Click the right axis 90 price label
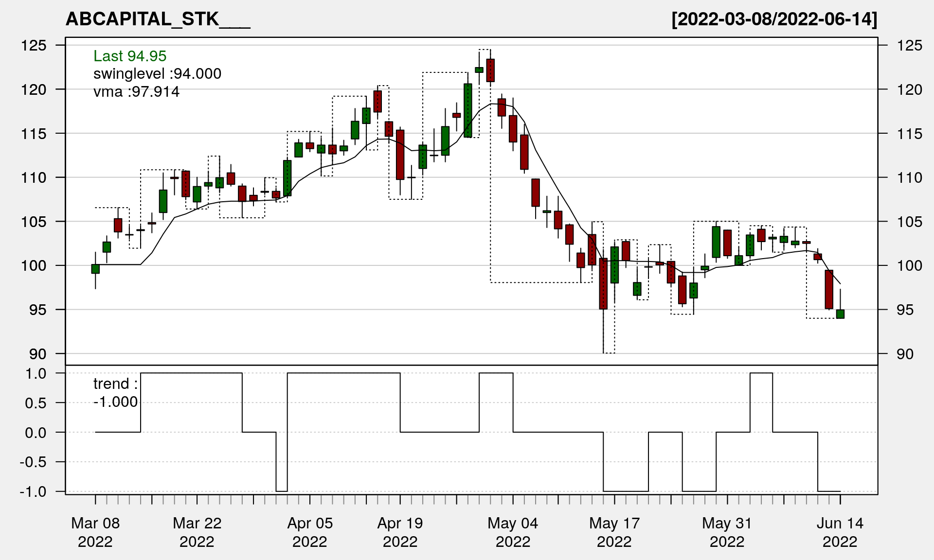This screenshot has height=560, width=934. (905, 354)
